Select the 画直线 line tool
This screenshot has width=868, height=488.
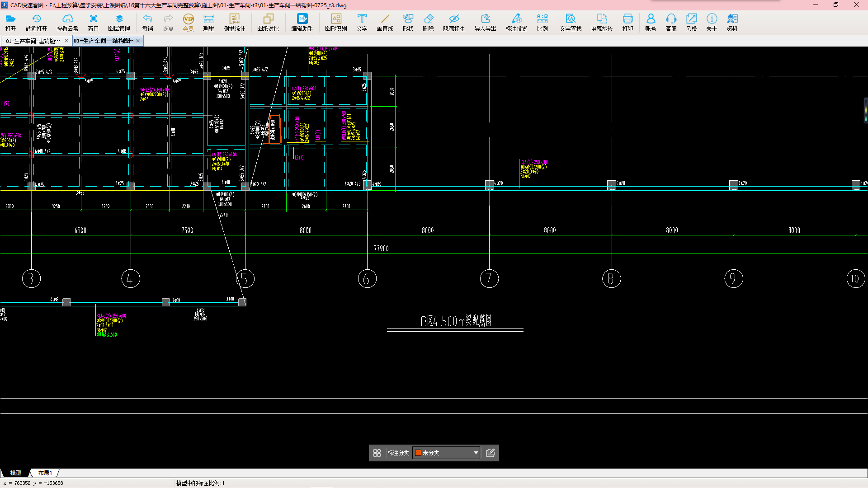(385, 22)
